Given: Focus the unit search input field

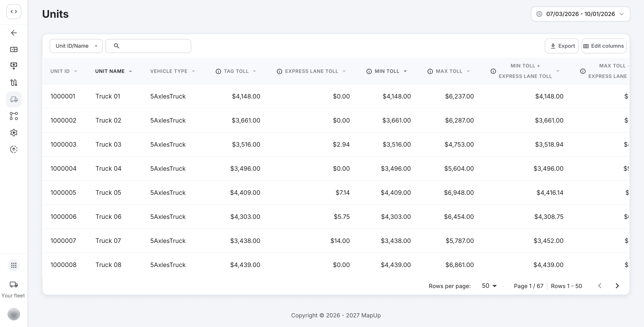Looking at the screenshot, I should [148, 46].
